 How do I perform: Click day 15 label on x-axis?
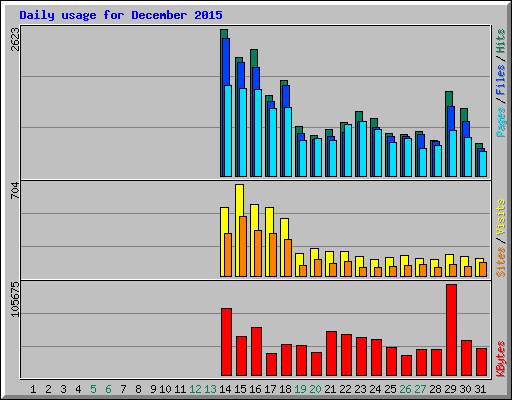tap(240, 389)
